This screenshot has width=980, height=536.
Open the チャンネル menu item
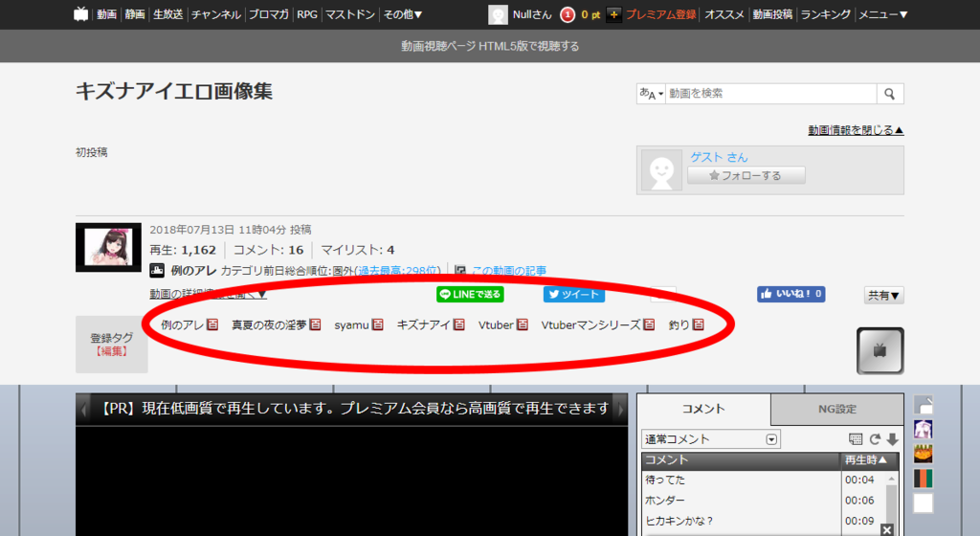point(216,13)
